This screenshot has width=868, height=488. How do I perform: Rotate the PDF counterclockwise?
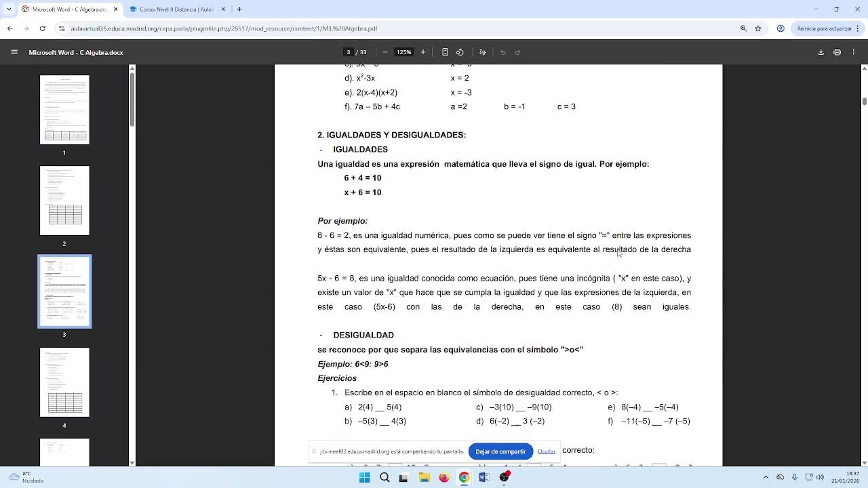pos(460,52)
